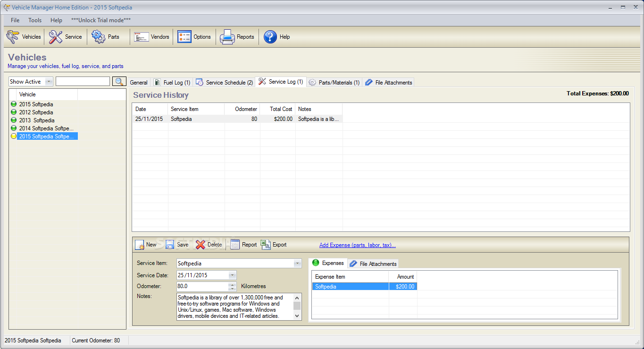644x349 pixels.
Task: Open the Reports printer icon
Action: (x=227, y=37)
